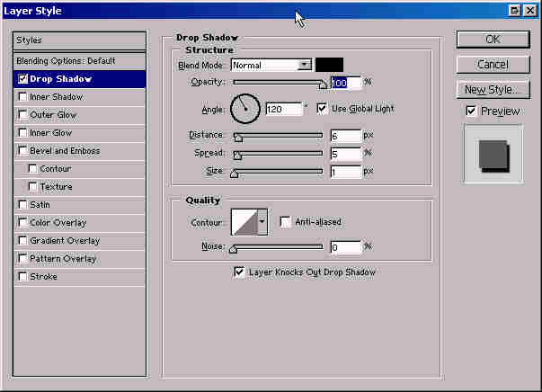Select Blending Options: Default
The width and height of the screenshot is (542, 392).
(79, 60)
